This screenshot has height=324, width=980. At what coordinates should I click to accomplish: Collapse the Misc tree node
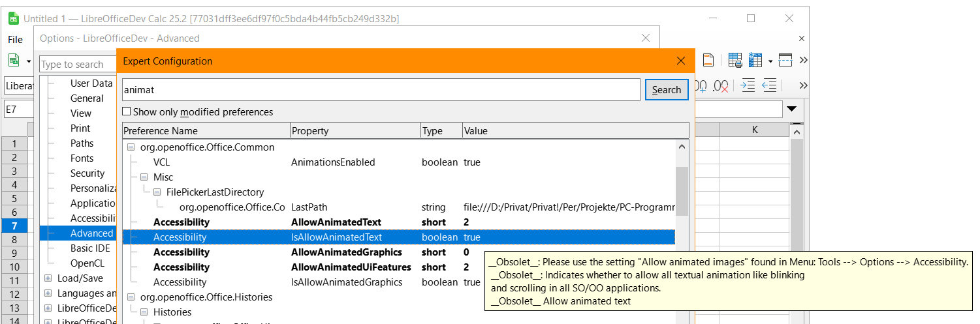pyautogui.click(x=144, y=177)
